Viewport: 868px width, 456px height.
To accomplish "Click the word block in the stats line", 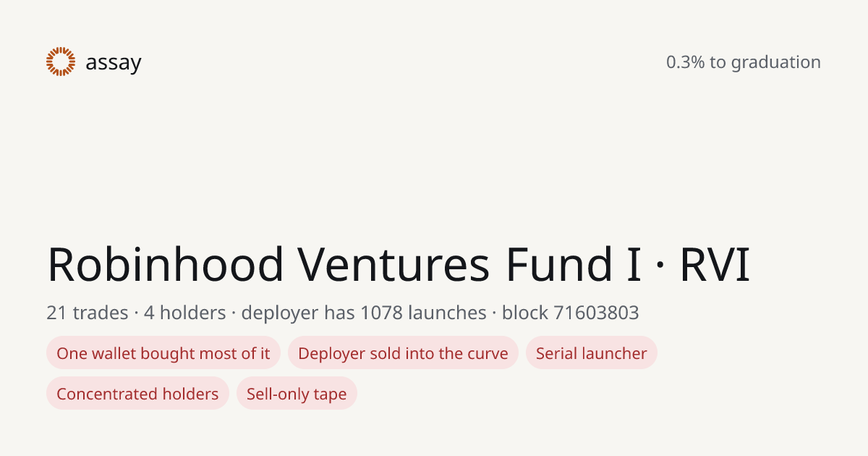I will (x=525, y=313).
